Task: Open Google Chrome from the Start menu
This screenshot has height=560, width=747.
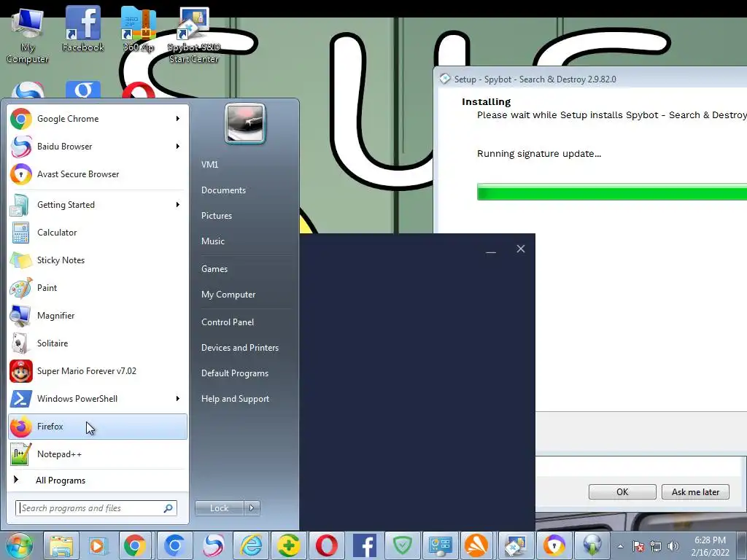Action: tap(98, 119)
